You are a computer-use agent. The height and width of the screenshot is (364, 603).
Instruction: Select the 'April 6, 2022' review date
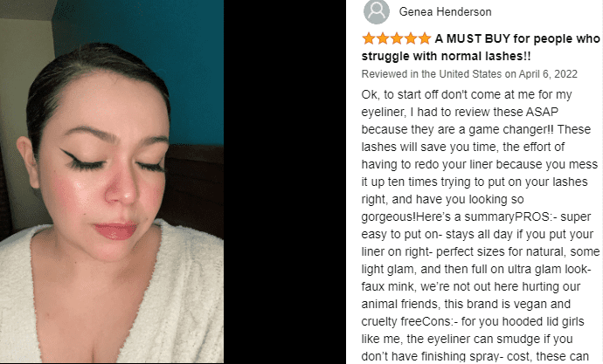click(548, 73)
